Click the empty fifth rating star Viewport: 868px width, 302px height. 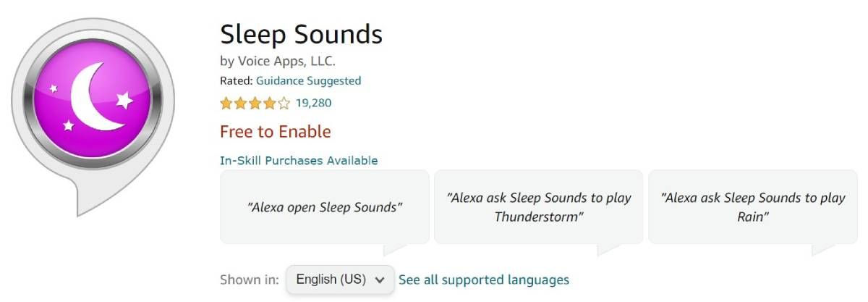[x=284, y=103]
